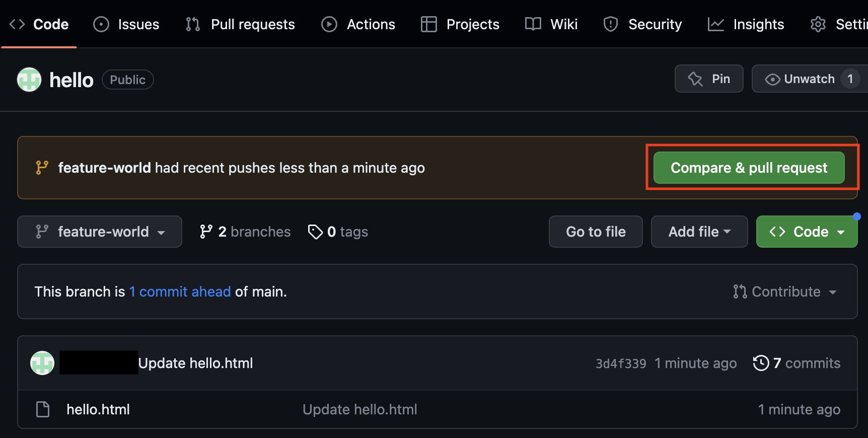Click the Compare & pull request button

(749, 168)
